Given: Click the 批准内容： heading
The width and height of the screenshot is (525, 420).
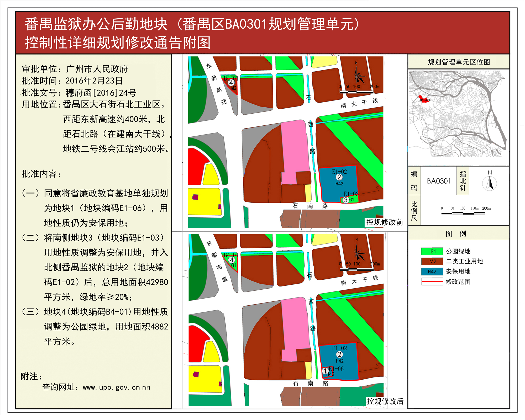Looking at the screenshot, I should click(x=41, y=174).
